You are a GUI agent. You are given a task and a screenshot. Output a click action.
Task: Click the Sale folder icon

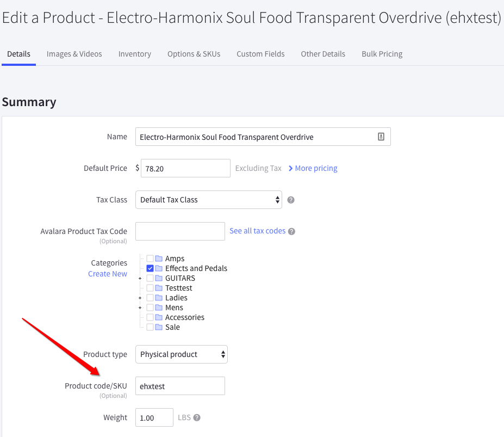159,327
